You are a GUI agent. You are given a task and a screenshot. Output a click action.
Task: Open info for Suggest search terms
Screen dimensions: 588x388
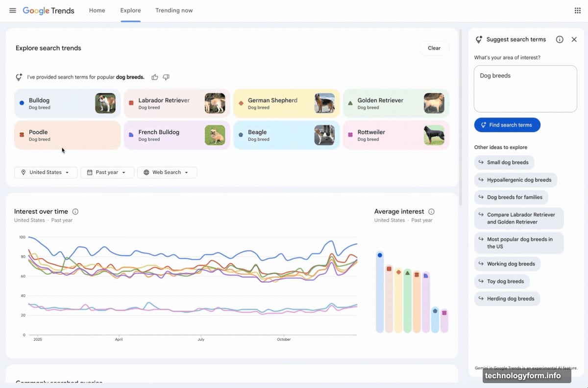pos(560,39)
